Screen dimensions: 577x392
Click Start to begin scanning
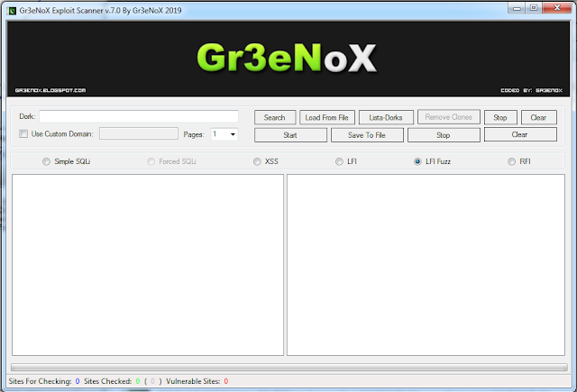290,135
